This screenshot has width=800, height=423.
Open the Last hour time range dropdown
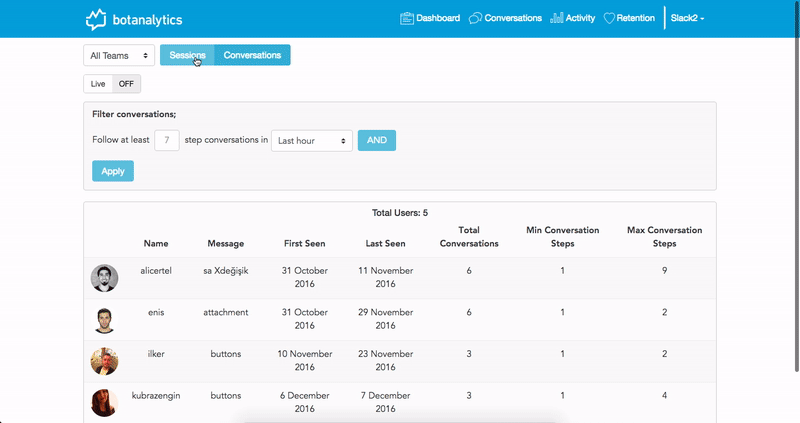pyautogui.click(x=312, y=141)
